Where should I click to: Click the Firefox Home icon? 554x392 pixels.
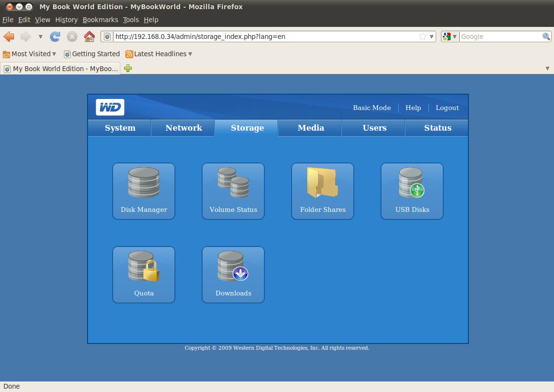point(89,37)
